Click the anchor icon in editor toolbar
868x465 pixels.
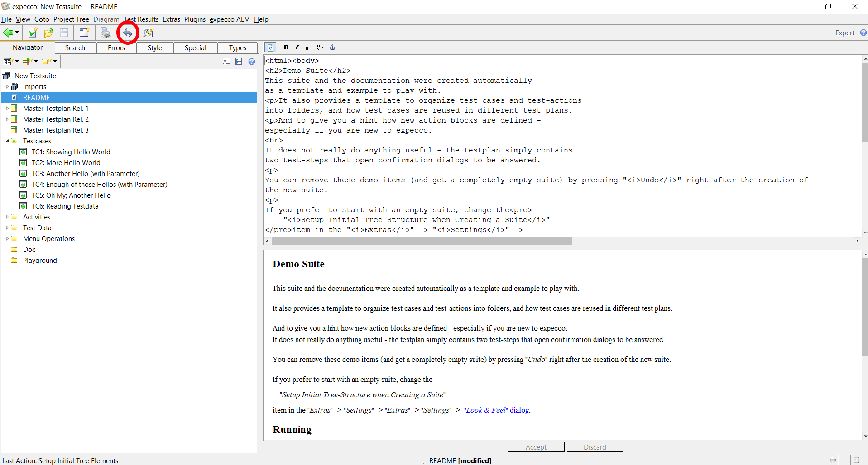332,47
